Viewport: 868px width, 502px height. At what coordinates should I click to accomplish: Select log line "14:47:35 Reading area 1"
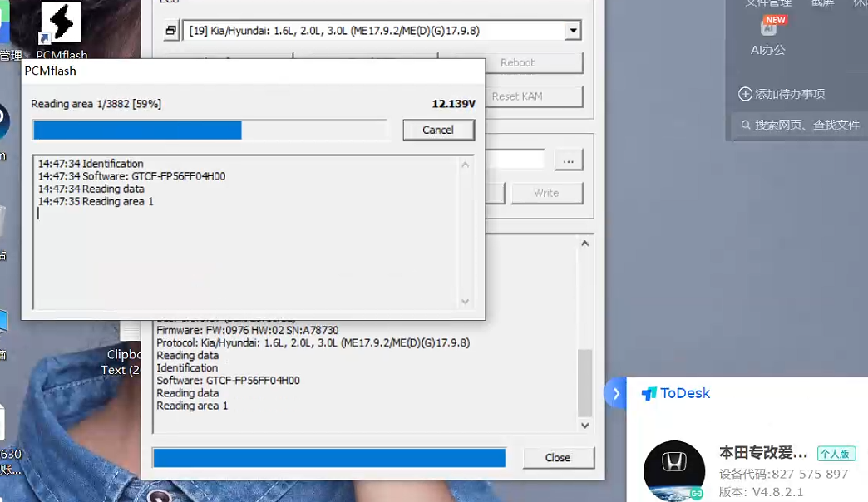pyautogui.click(x=96, y=201)
